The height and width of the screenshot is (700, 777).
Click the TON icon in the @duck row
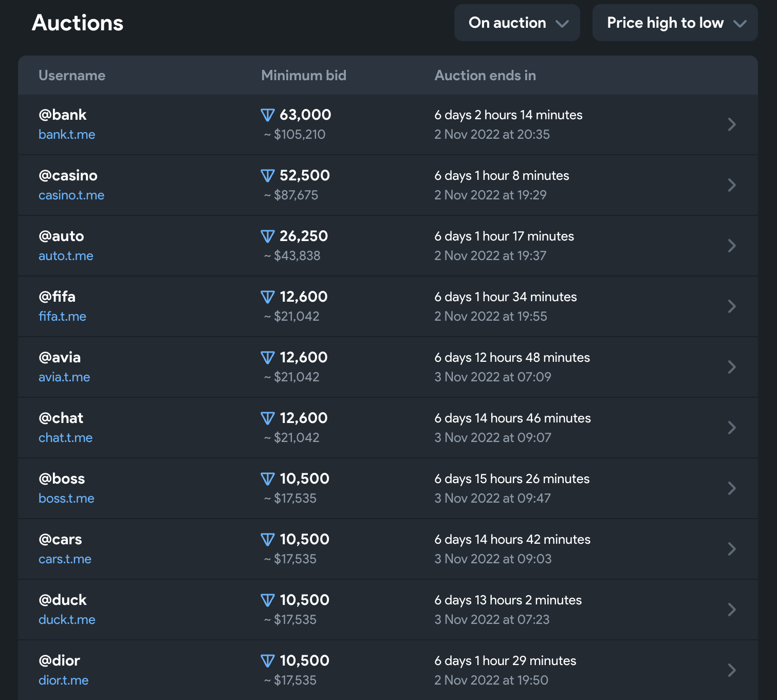[268, 600]
